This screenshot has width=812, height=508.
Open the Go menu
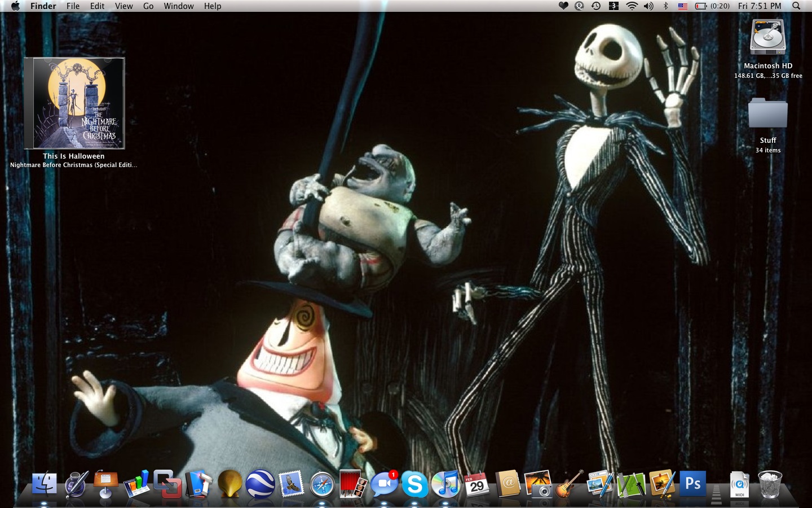coord(148,6)
